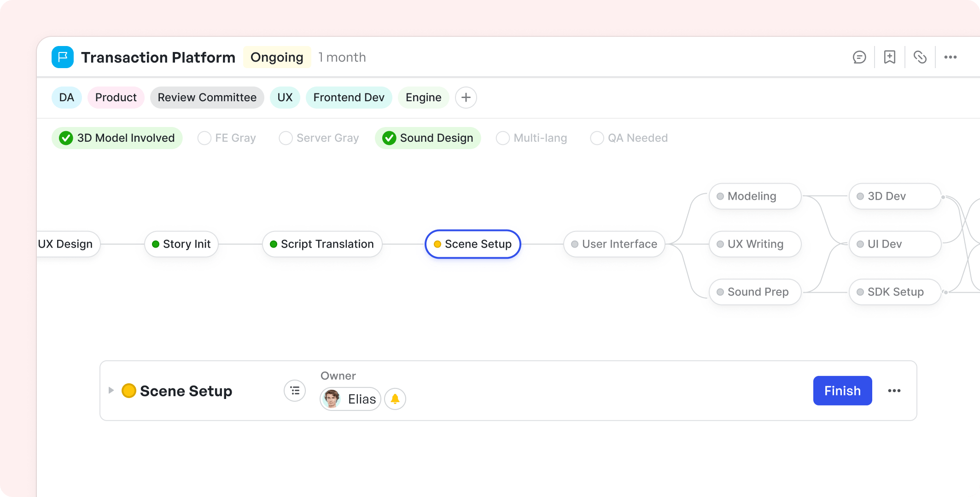Image resolution: width=980 pixels, height=497 pixels.
Task: Click Elias owner avatar chip
Action: coord(350,399)
